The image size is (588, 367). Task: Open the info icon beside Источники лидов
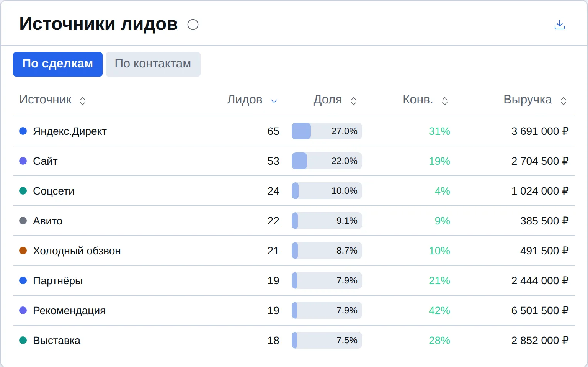193,25
